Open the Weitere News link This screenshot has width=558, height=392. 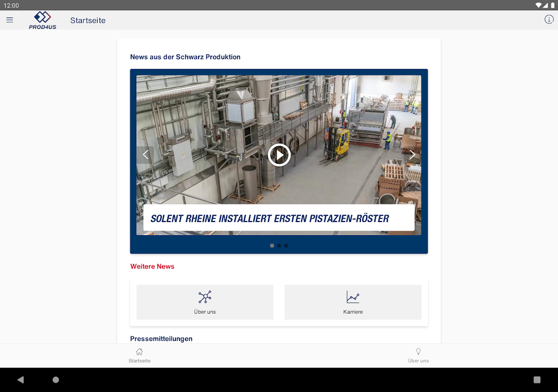coord(152,267)
